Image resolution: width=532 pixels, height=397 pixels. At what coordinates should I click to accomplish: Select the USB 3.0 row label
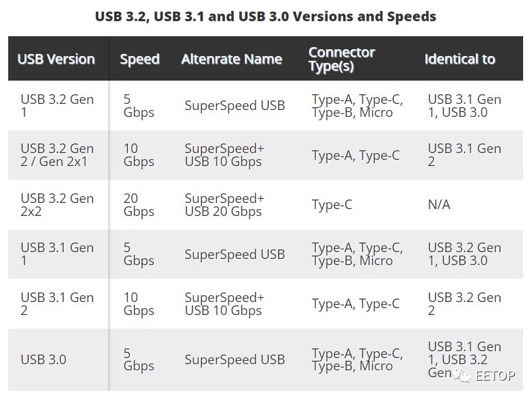44,359
